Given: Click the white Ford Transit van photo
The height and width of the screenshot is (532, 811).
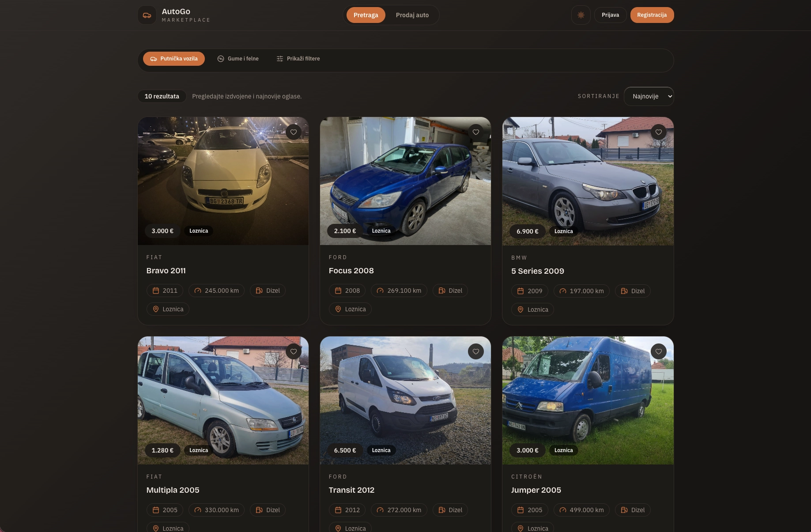Looking at the screenshot, I should [x=405, y=400].
